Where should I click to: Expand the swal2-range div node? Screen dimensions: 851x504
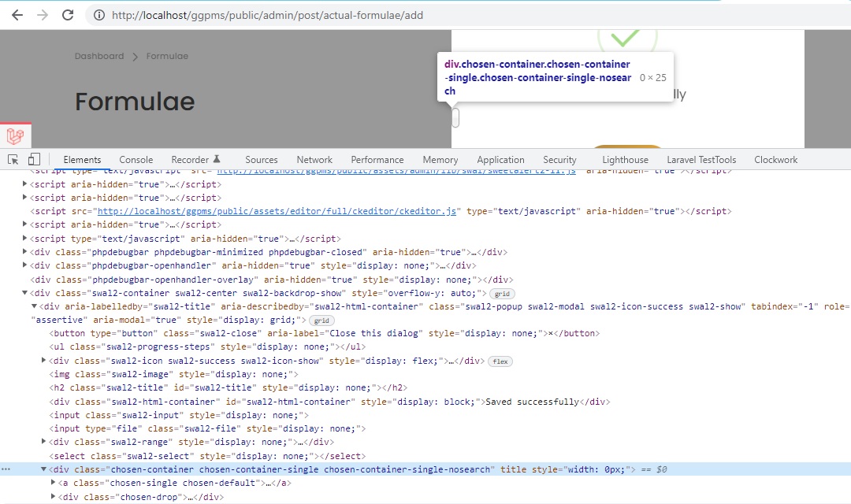click(x=43, y=442)
